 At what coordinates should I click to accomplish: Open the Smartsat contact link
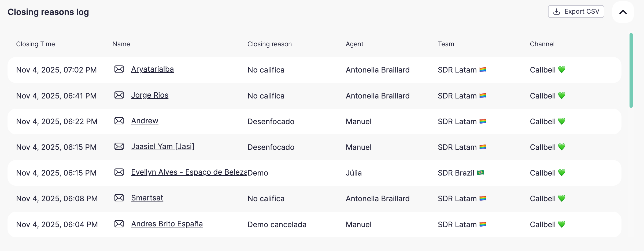[x=147, y=198]
